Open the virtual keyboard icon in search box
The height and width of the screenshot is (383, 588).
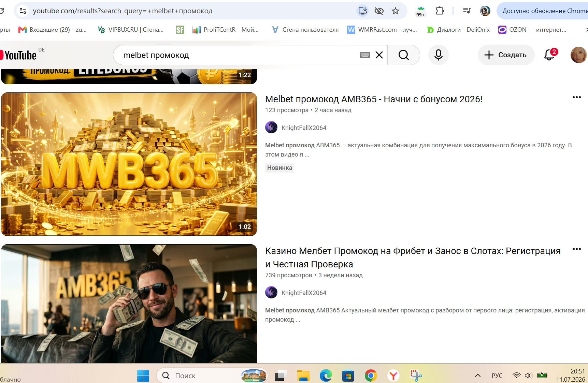coord(365,55)
